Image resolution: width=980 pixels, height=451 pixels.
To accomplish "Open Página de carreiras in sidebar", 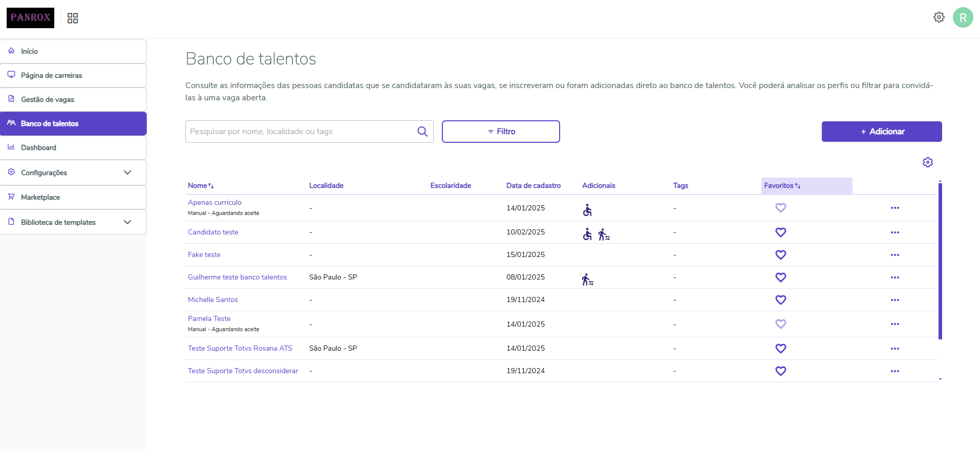I will (x=73, y=75).
